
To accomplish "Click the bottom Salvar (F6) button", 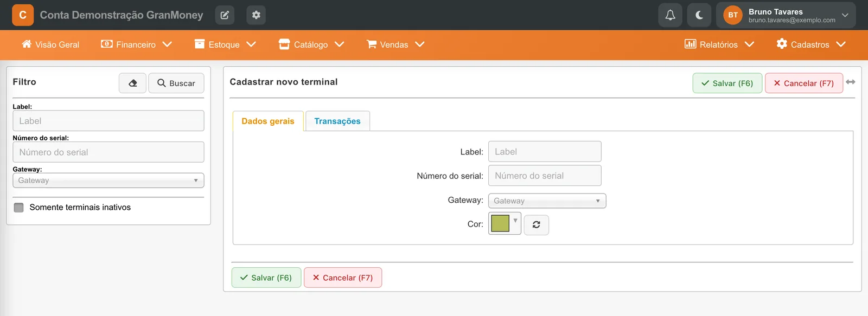I will coord(266,278).
